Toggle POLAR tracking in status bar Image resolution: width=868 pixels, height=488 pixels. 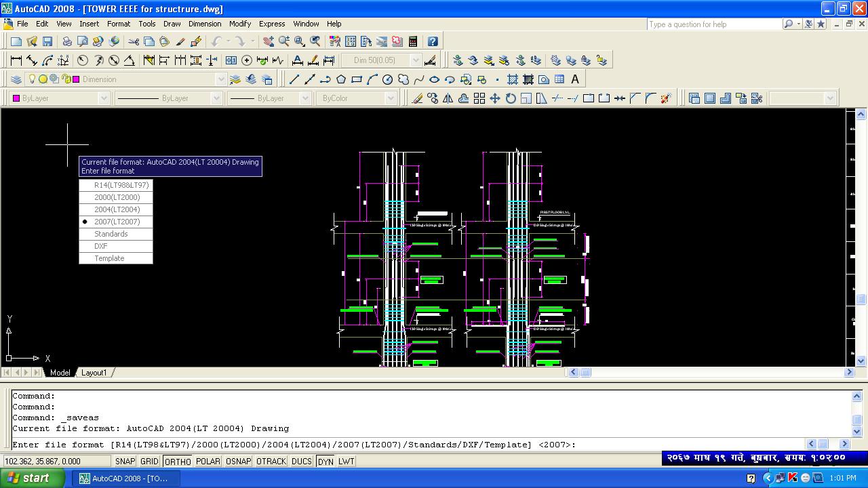(x=208, y=462)
